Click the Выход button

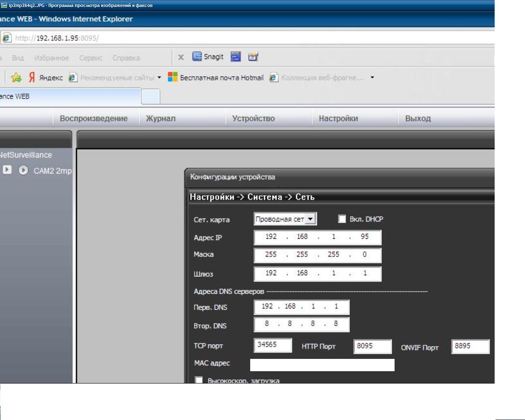coord(418,119)
